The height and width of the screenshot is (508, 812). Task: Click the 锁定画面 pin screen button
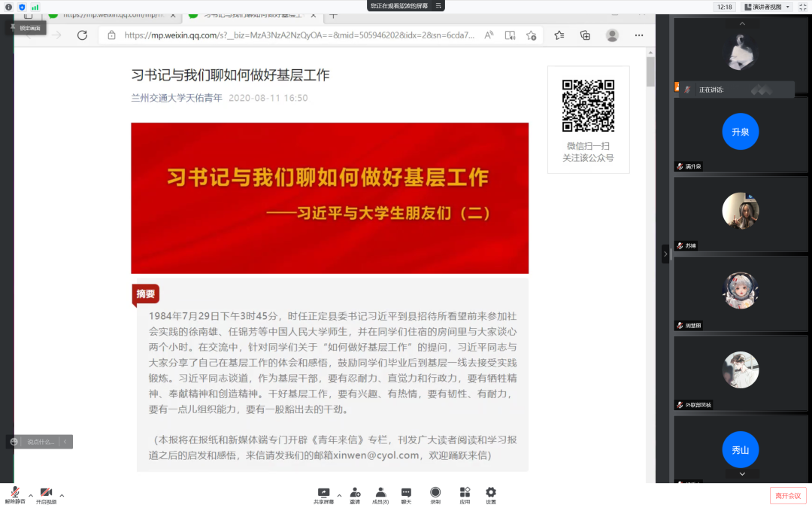click(27, 28)
